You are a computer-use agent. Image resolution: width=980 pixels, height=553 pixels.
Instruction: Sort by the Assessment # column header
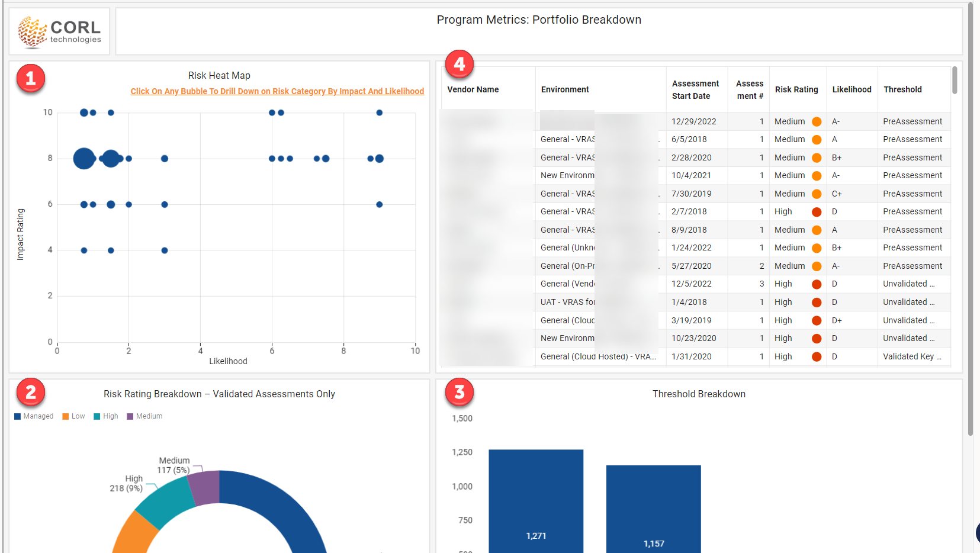tap(750, 89)
